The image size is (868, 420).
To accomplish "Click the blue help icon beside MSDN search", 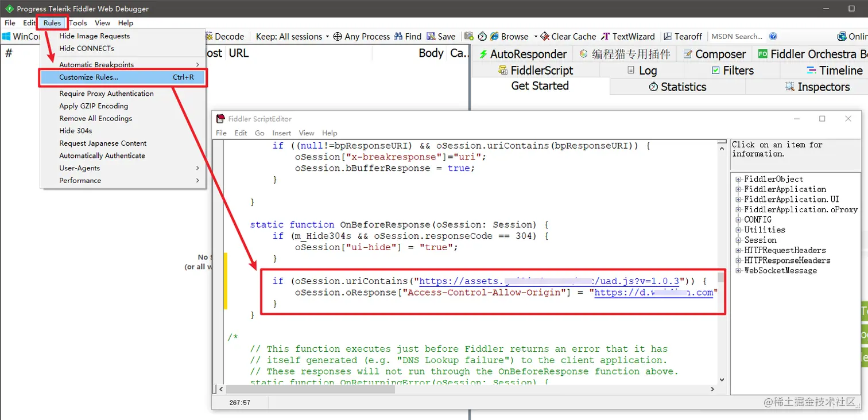I will (773, 36).
